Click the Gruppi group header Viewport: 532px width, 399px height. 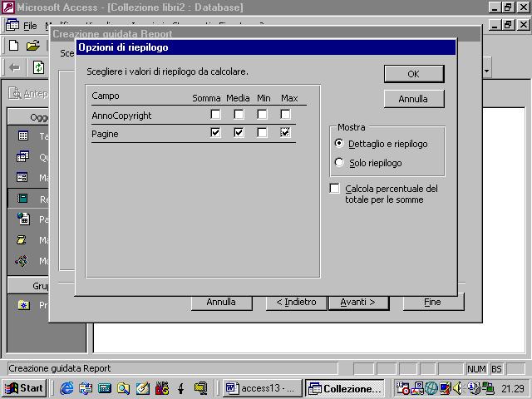28,286
